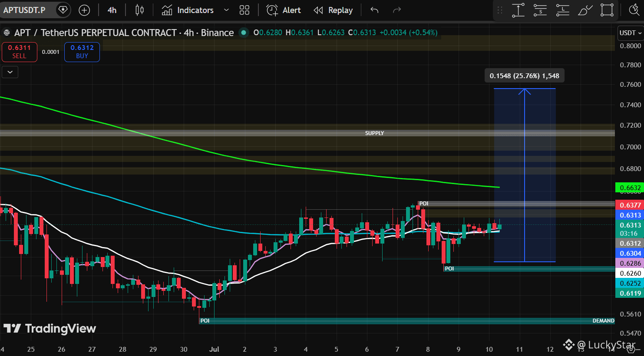Select the short position line tool
The height and width of the screenshot is (356, 644).
540,10
